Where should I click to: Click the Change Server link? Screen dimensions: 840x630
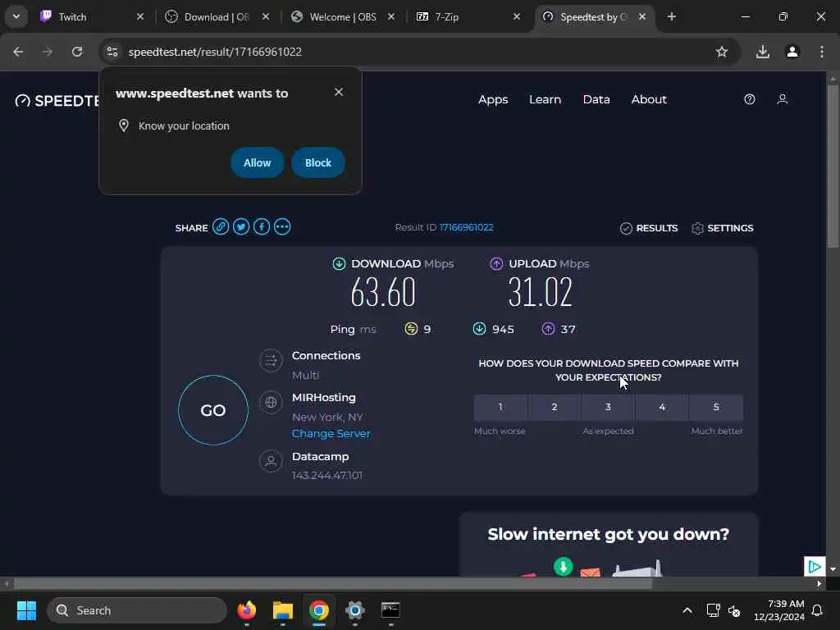pos(331,434)
